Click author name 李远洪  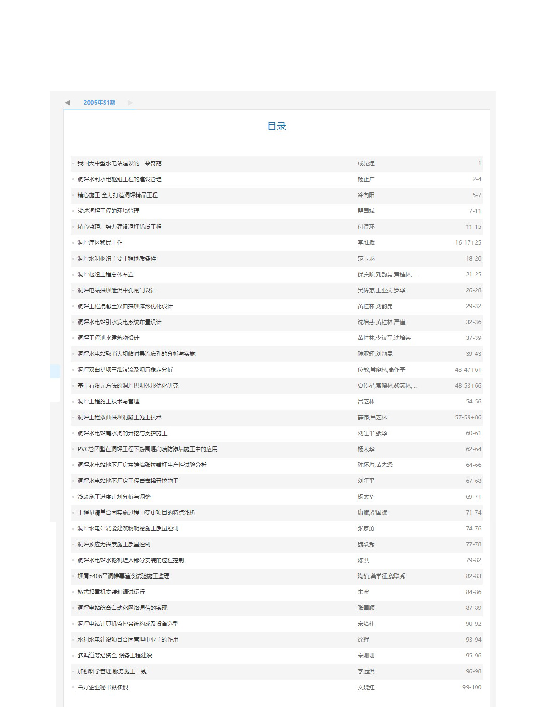tap(366, 671)
